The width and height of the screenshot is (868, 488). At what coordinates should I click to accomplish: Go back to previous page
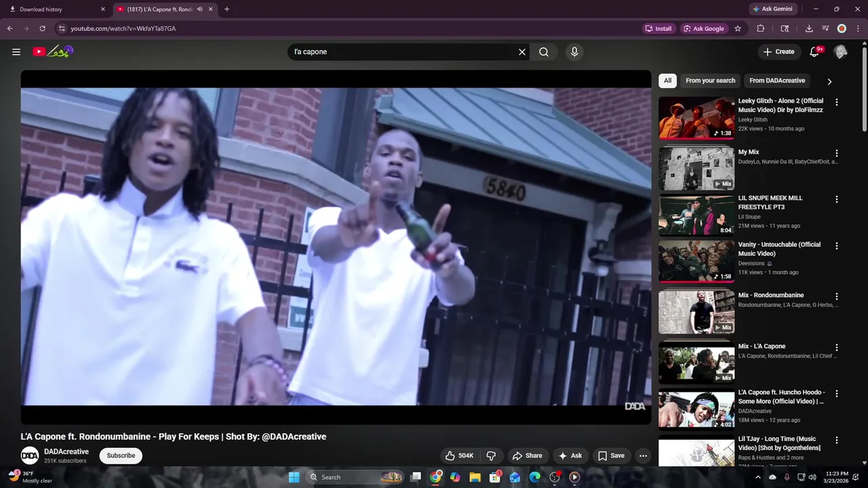9,28
